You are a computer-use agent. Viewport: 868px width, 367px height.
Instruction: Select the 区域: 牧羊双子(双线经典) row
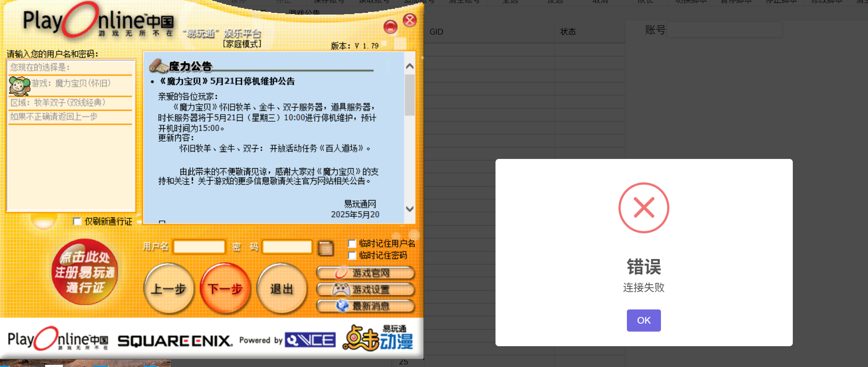(x=71, y=103)
